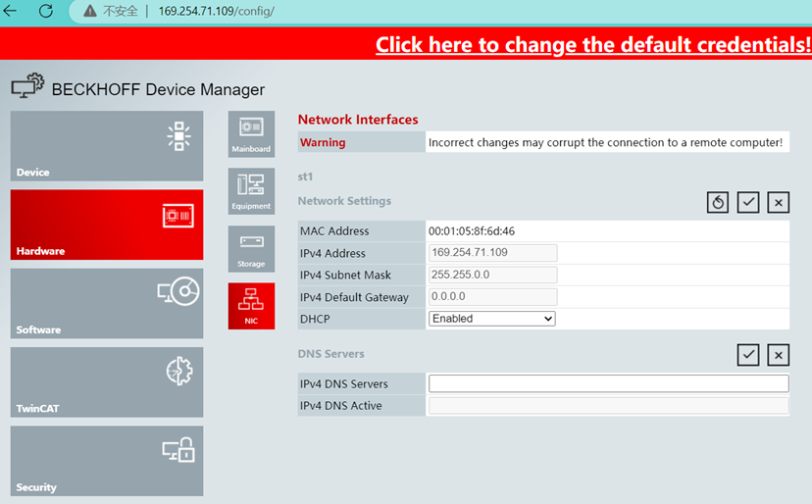Viewport: 812px width, 504px height.
Task: Cancel Network Settings with the X icon
Action: 778,202
